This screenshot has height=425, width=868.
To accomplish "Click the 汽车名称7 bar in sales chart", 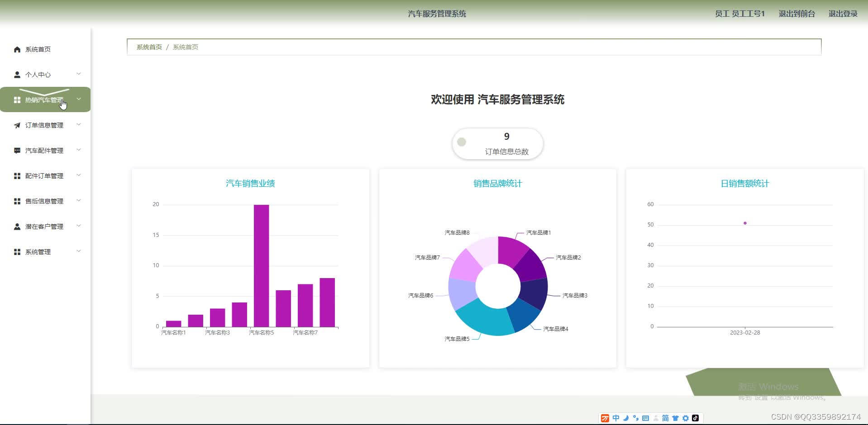I will [x=305, y=306].
